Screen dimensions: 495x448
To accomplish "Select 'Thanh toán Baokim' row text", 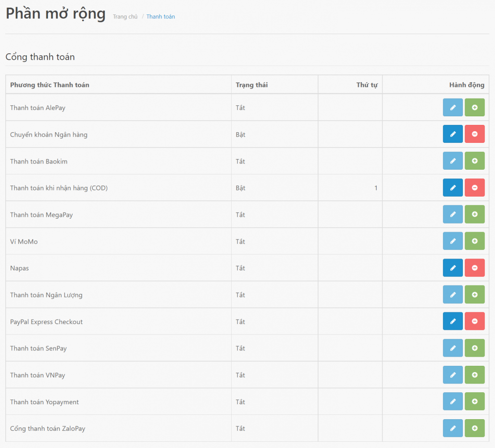I will click(38, 162).
